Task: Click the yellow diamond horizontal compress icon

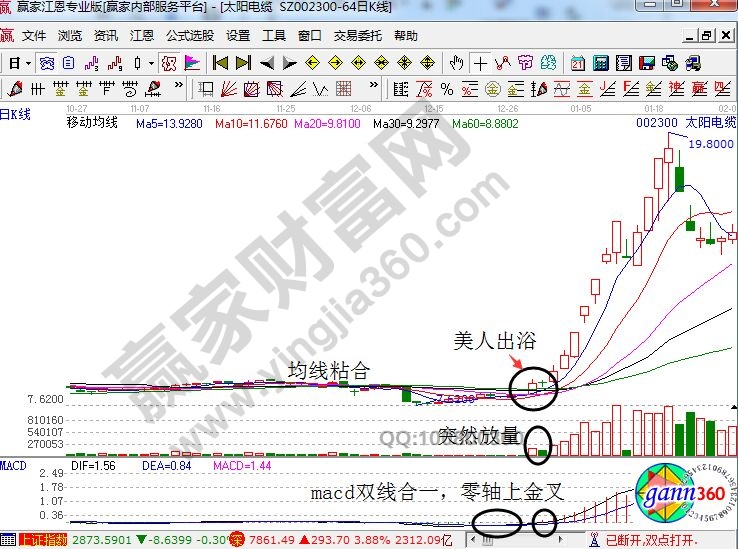Action: pos(381,63)
